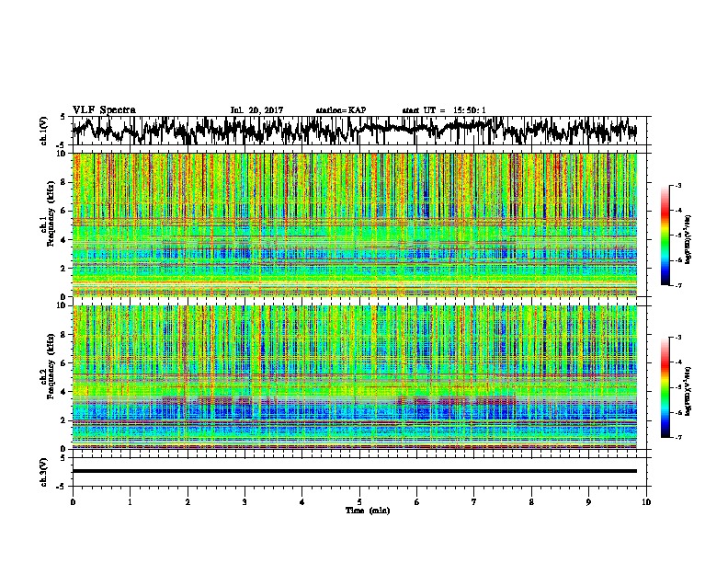Click time axis tick label "3" minutes

(x=245, y=502)
